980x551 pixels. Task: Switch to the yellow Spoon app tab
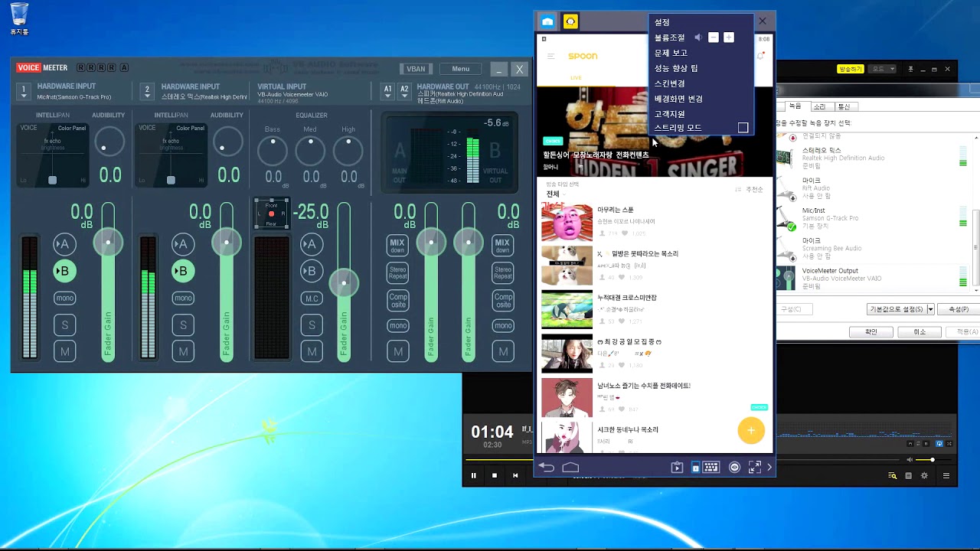[570, 21]
